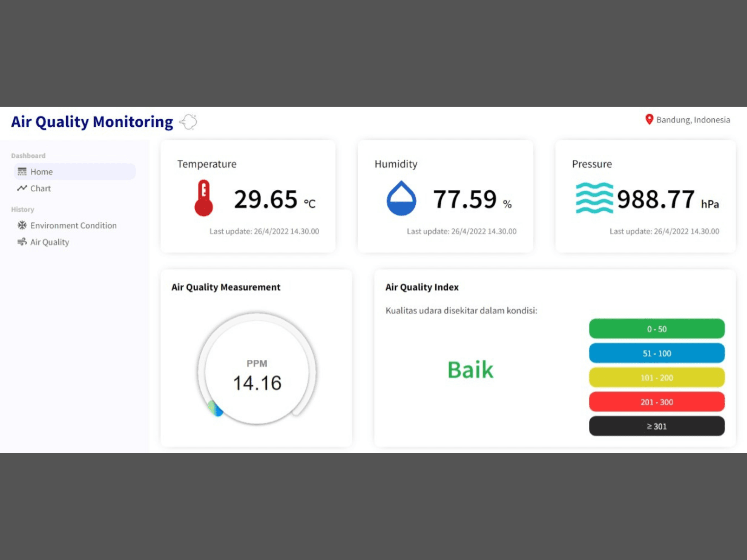Click the snowflake Environment Condition icon
Viewport: 747px width, 560px height.
click(22, 225)
